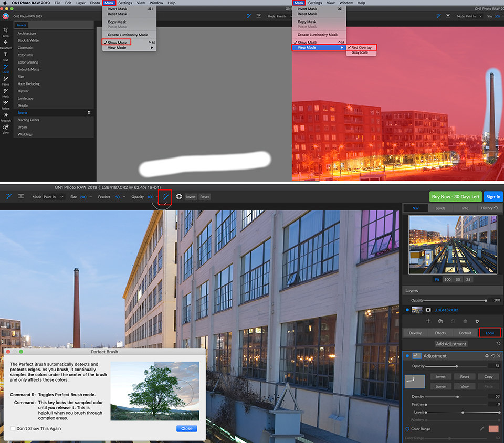Open the Size 200 dropdown arrow in bottom toolbar
Screen dimensions: 504x443
click(91, 197)
